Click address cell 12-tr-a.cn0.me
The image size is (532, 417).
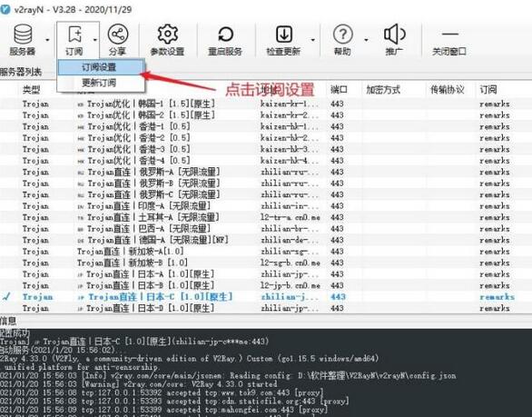291,217
